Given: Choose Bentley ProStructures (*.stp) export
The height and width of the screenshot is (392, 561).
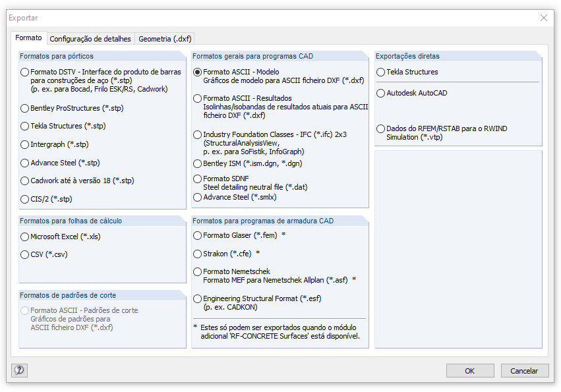Looking at the screenshot, I should (24, 108).
